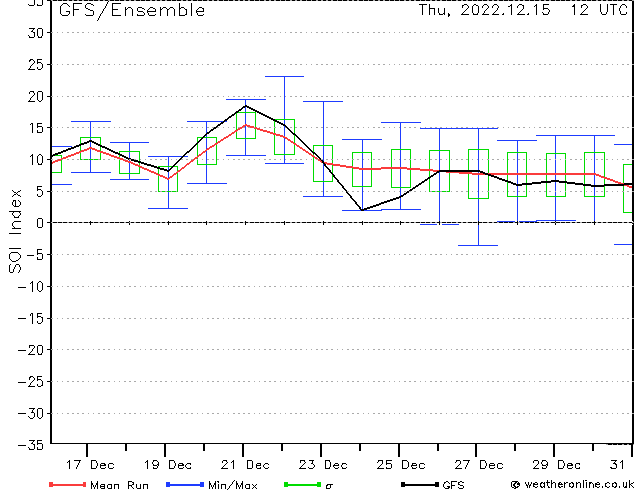The height and width of the screenshot is (490, 634).
Task: Click the y-axis value -35
Action: [x=31, y=445]
